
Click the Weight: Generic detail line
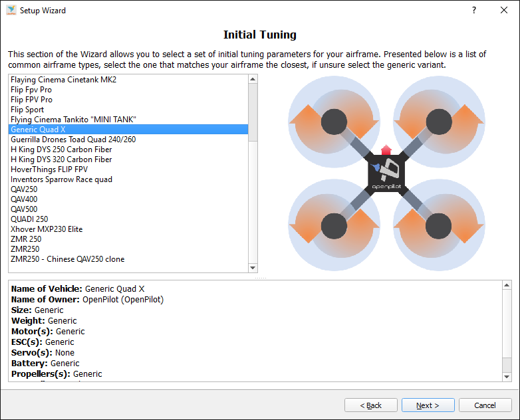coord(44,320)
